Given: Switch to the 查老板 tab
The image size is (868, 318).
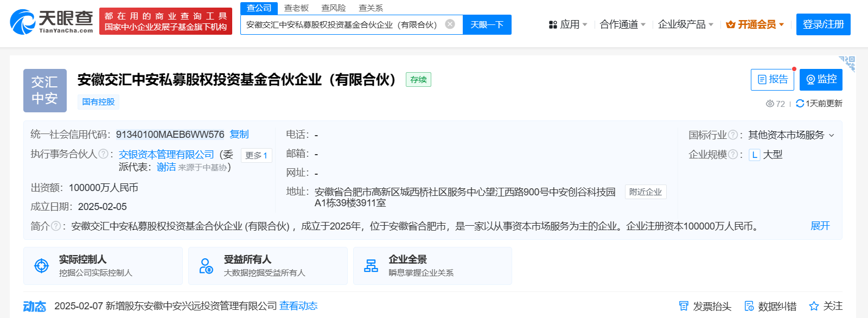Looking at the screenshot, I should (296, 8).
